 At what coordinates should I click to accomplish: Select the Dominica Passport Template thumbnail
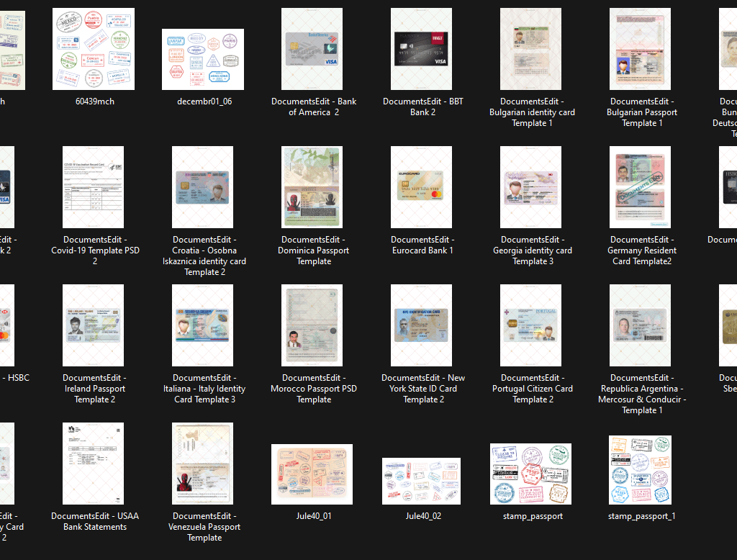312,187
